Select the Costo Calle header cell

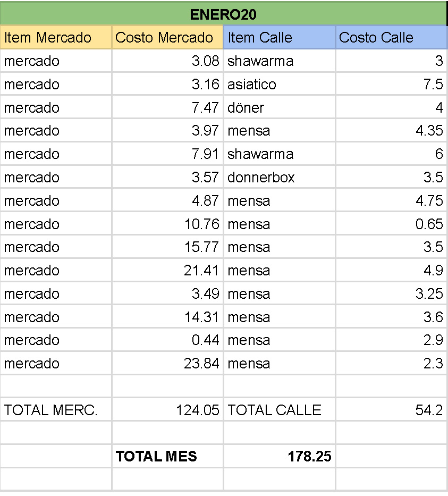click(392, 37)
